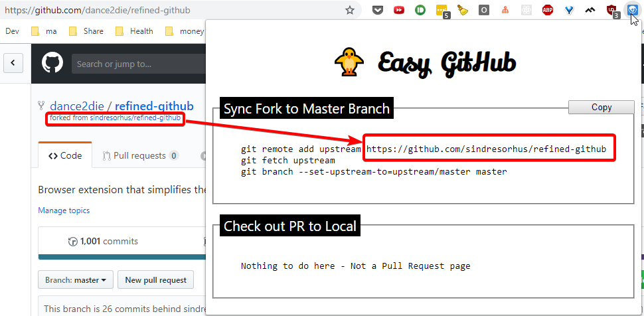Click the Copy button in popup
This screenshot has width=644, height=316.
pyautogui.click(x=602, y=108)
